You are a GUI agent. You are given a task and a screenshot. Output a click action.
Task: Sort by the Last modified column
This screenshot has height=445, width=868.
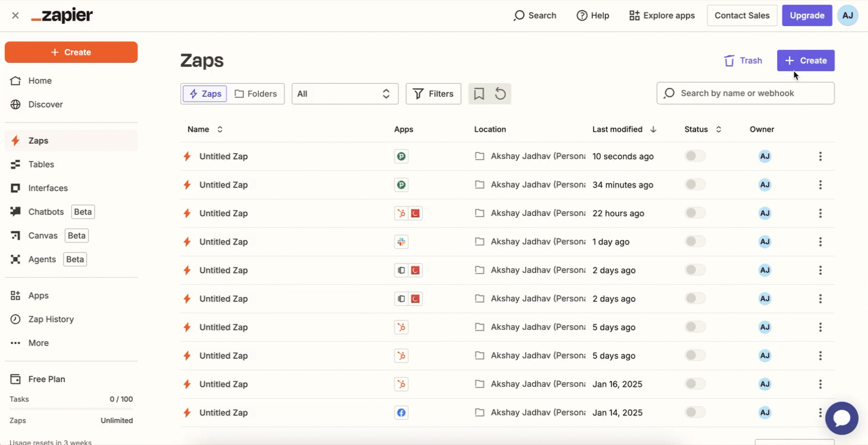[x=624, y=129]
